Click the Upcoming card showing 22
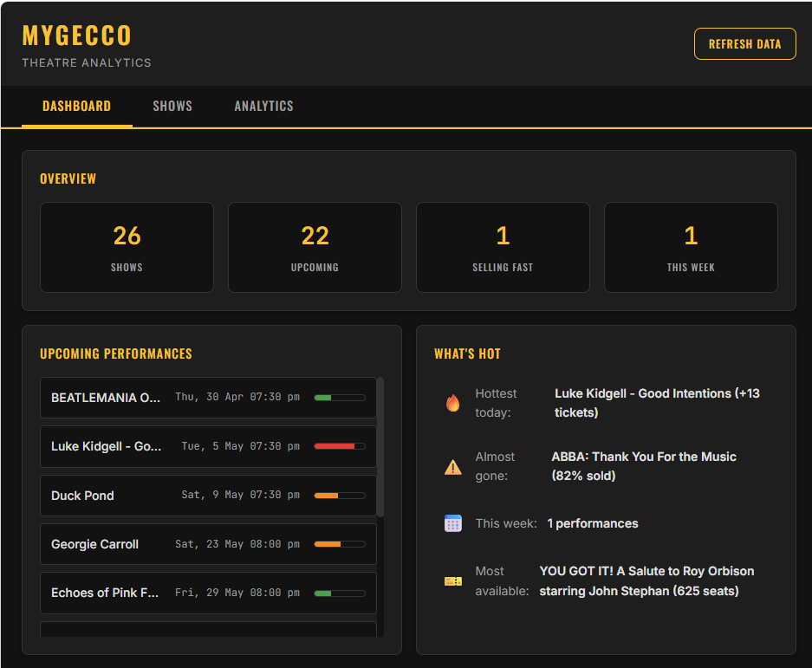 coord(315,247)
